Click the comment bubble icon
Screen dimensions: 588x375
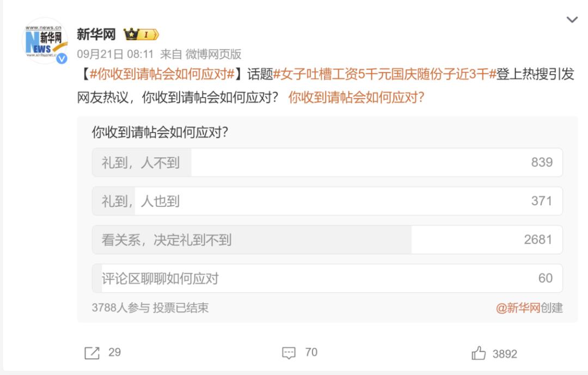(x=289, y=353)
